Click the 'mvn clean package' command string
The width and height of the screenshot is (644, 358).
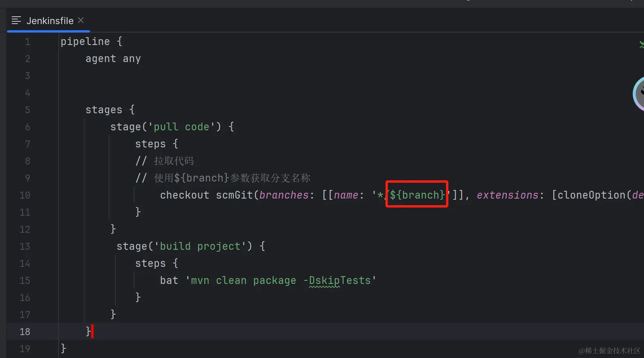click(243, 280)
